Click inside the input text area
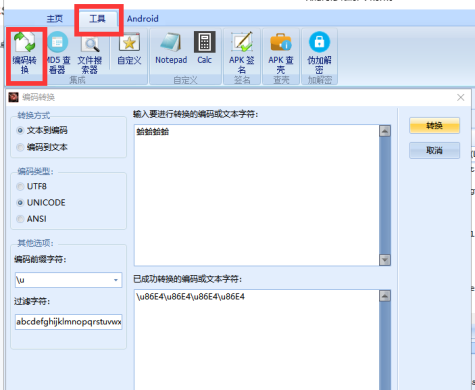 pyautogui.click(x=257, y=195)
